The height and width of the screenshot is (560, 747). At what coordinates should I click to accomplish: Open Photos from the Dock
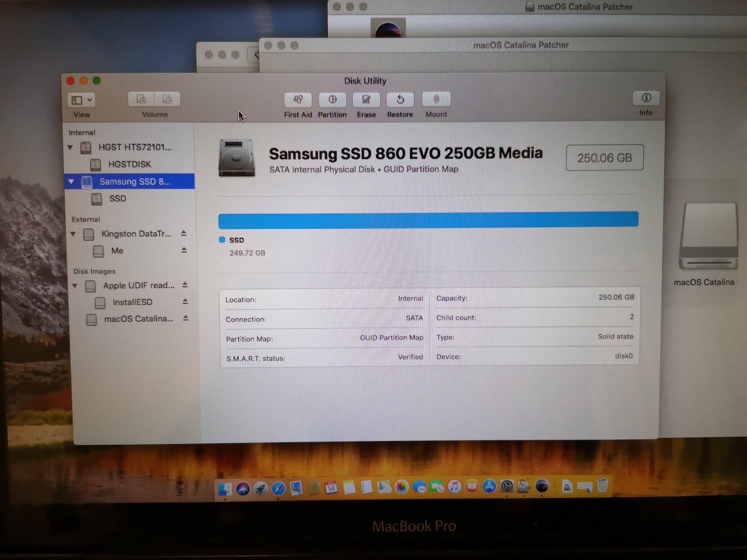402,487
